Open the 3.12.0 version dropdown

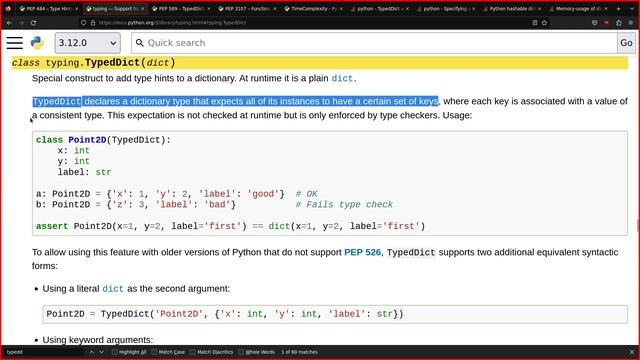(x=87, y=43)
